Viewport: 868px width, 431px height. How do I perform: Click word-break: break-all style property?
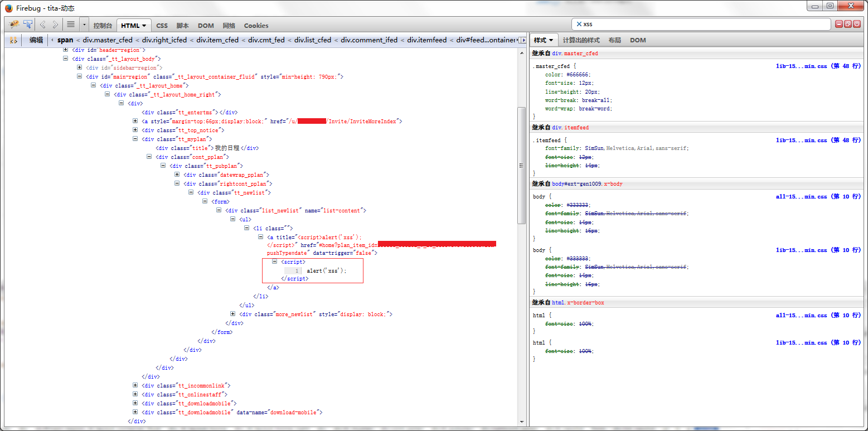tap(579, 100)
